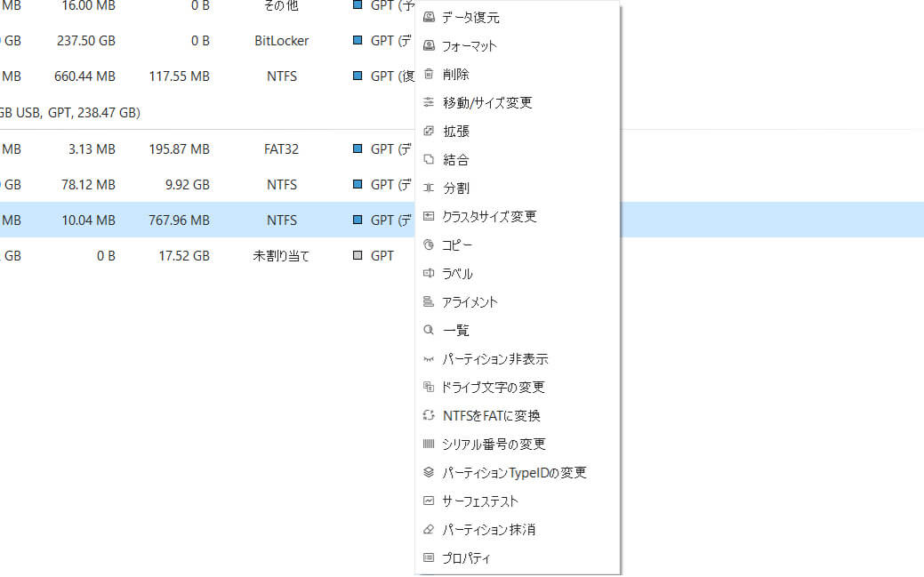Select the データ復元 (data recovery) icon

(429, 16)
